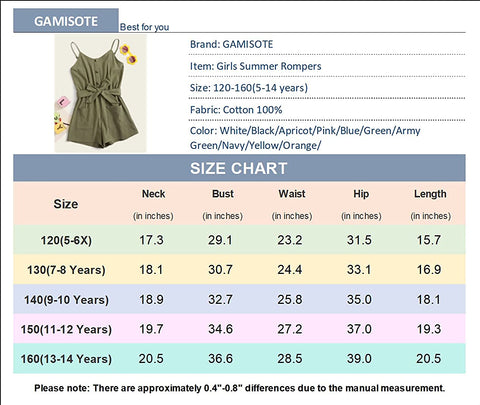Click the Length column header
The height and width of the screenshot is (405, 480).
(430, 194)
